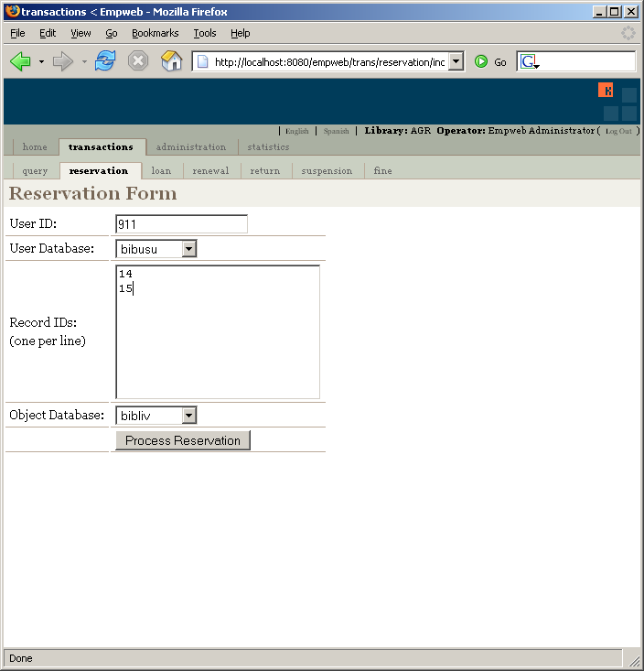This screenshot has height=671, width=644.
Task: Switch to the return subtab
Action: pyautogui.click(x=265, y=171)
